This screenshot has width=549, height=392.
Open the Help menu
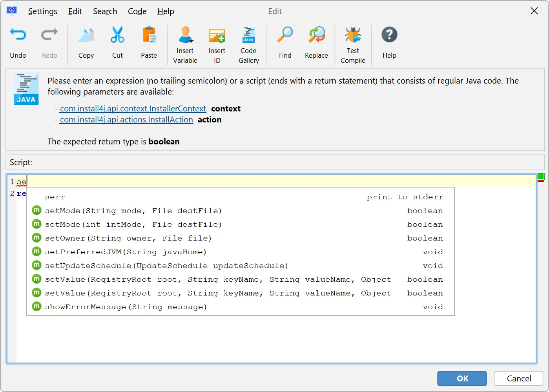tap(166, 11)
